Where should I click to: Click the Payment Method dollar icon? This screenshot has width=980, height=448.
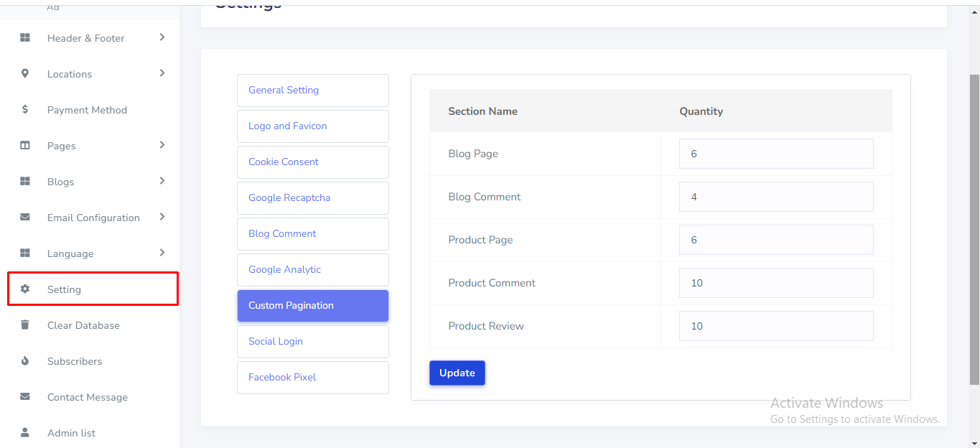pyautogui.click(x=25, y=110)
